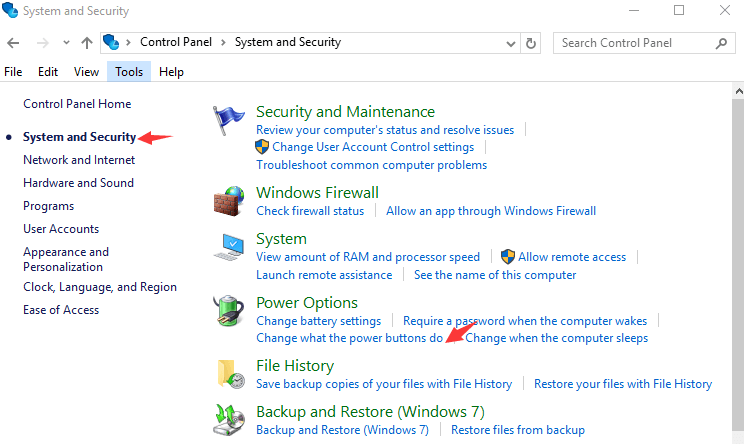
Task: Open User Accounts category
Action: point(61,229)
